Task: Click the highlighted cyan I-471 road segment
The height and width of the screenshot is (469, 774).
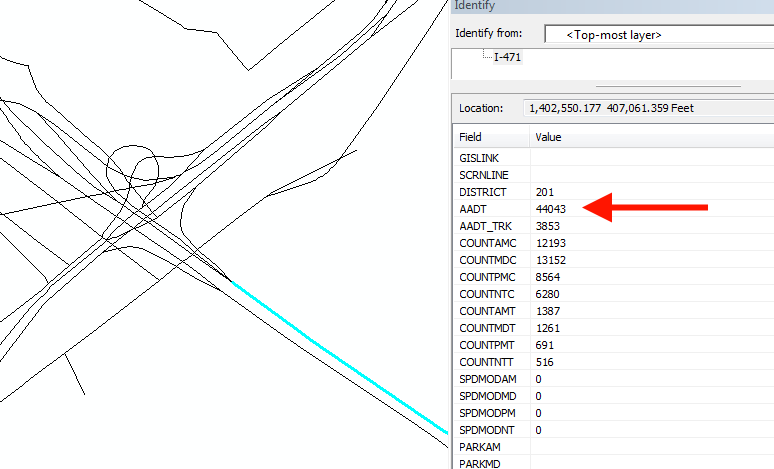Action: pyautogui.click(x=340, y=358)
